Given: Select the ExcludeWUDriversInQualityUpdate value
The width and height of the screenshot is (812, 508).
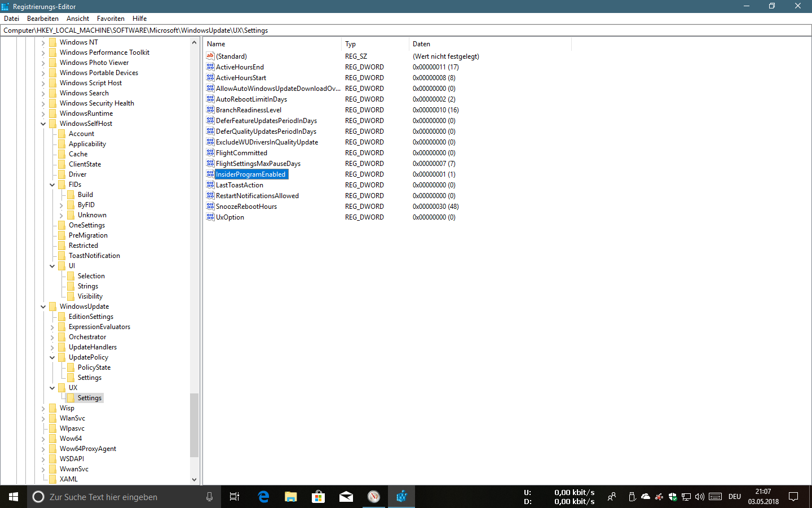Looking at the screenshot, I should coord(267,142).
